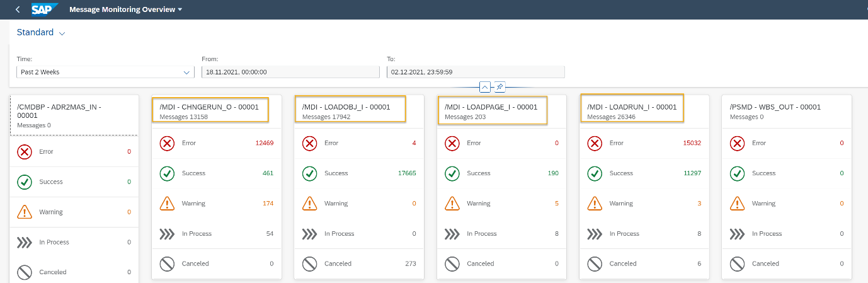Click the In Process arrows icon in LOADRUN_I card
Image resolution: width=868 pixels, height=283 pixels.
point(594,234)
